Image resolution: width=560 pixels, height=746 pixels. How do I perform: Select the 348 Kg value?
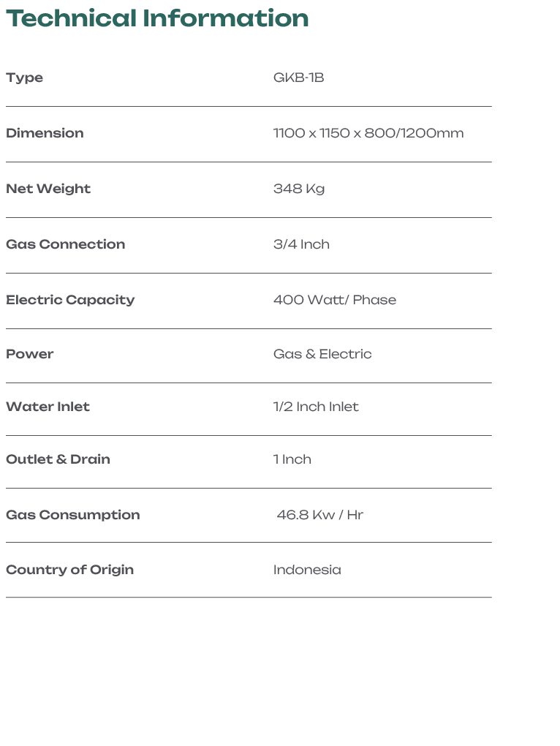click(298, 189)
